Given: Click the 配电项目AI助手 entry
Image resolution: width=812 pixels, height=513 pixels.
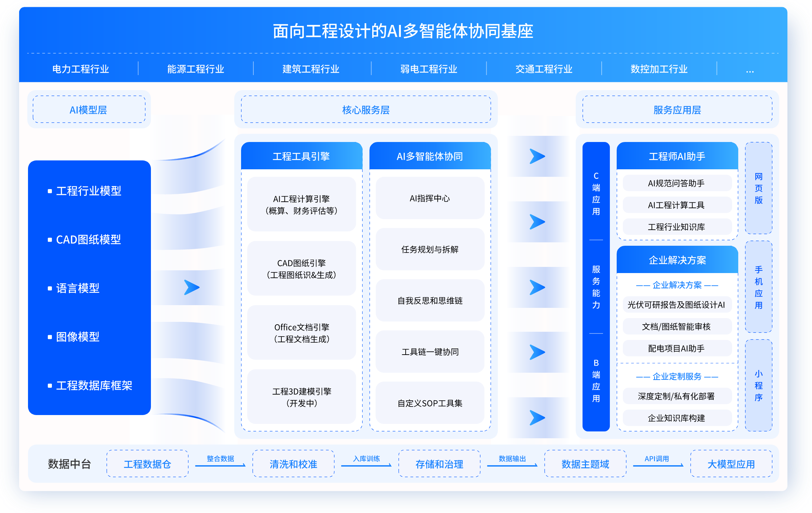Looking at the screenshot, I should (x=677, y=348).
